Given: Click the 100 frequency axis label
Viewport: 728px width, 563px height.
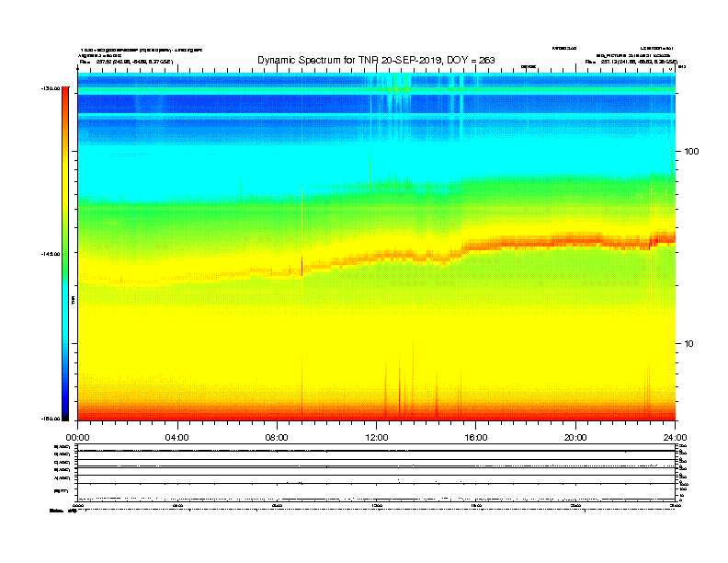Looking at the screenshot, I should [x=691, y=152].
